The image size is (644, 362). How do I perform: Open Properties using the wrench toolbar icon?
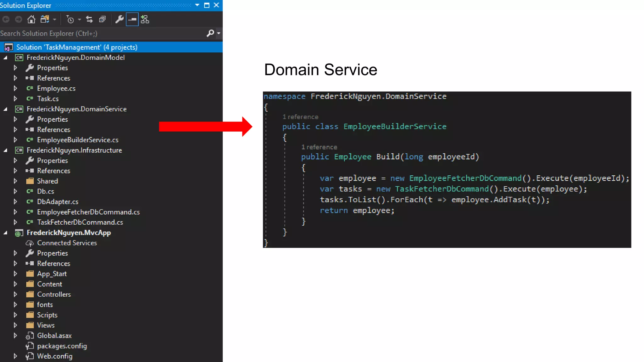click(119, 19)
